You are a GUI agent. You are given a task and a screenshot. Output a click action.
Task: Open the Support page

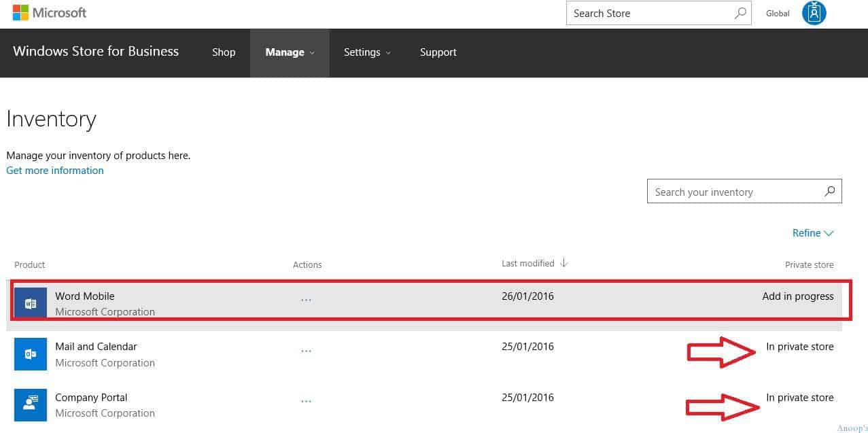click(438, 52)
